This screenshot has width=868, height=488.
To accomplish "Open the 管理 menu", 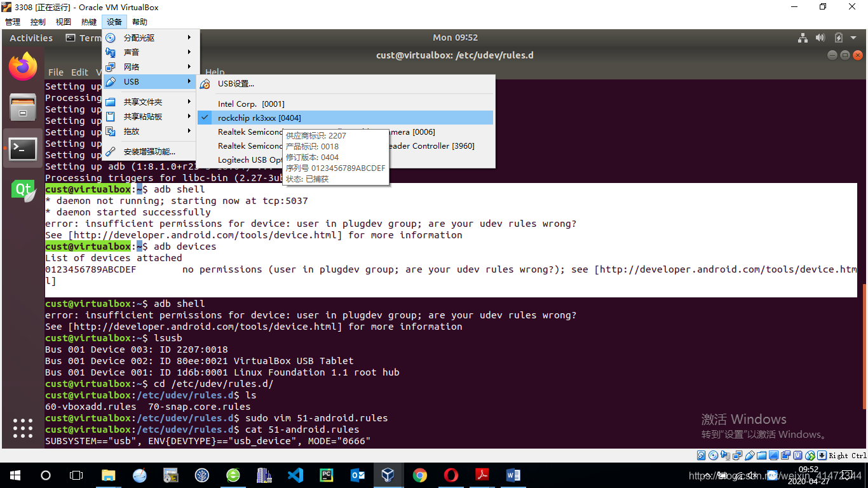I will 13,22.
